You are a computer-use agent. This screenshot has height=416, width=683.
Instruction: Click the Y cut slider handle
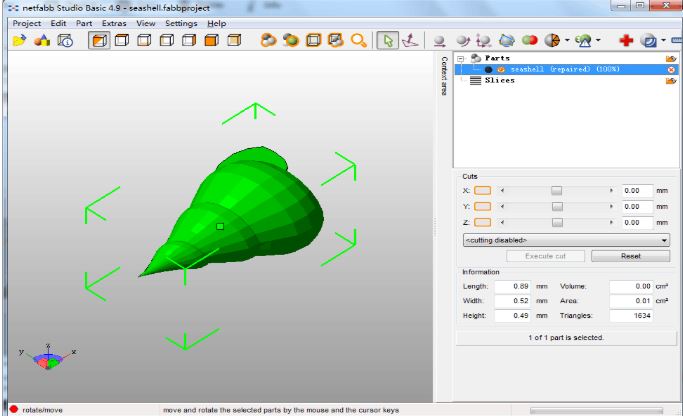[557, 206]
